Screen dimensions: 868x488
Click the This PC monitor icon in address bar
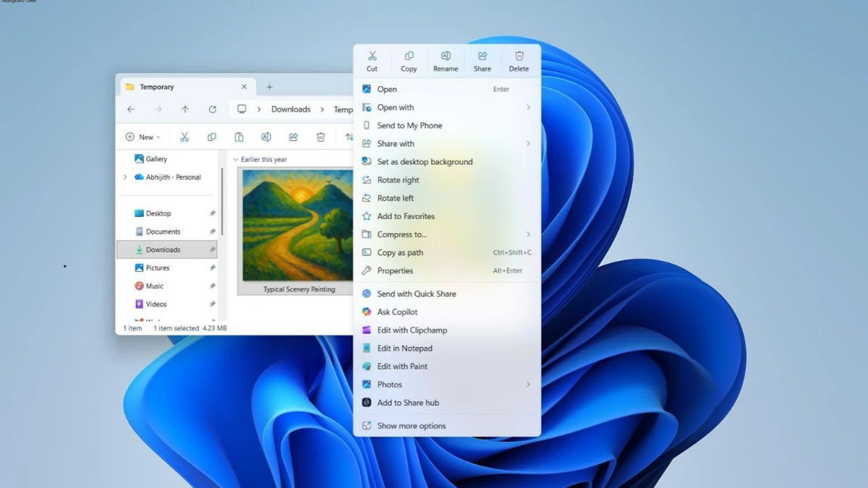[242, 109]
